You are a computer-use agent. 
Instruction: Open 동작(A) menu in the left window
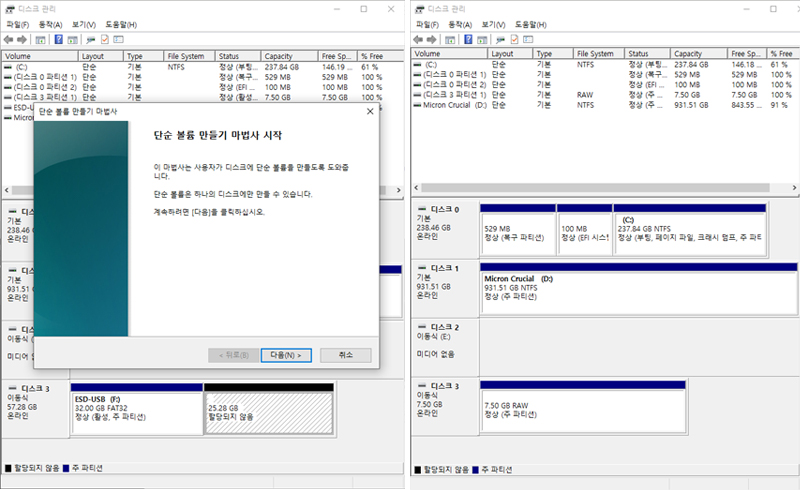[50, 24]
